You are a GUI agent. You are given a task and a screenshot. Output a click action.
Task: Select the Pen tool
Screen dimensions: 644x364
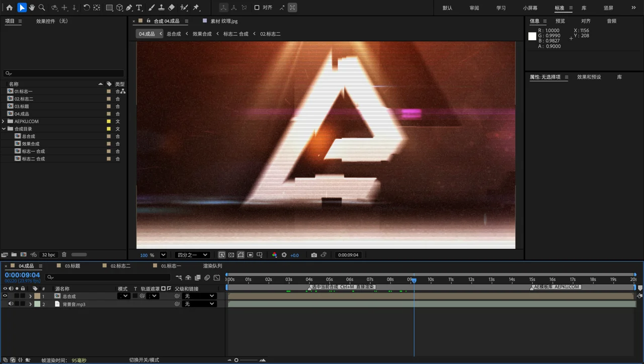coord(129,8)
